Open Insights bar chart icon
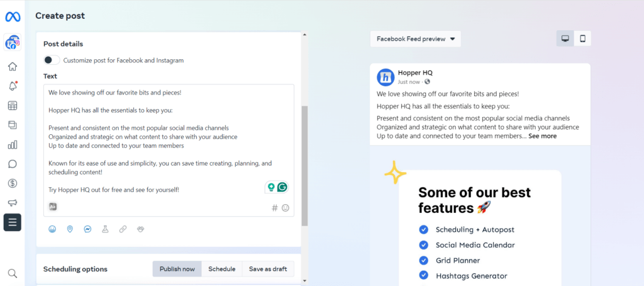The height and width of the screenshot is (286, 644). tap(13, 144)
